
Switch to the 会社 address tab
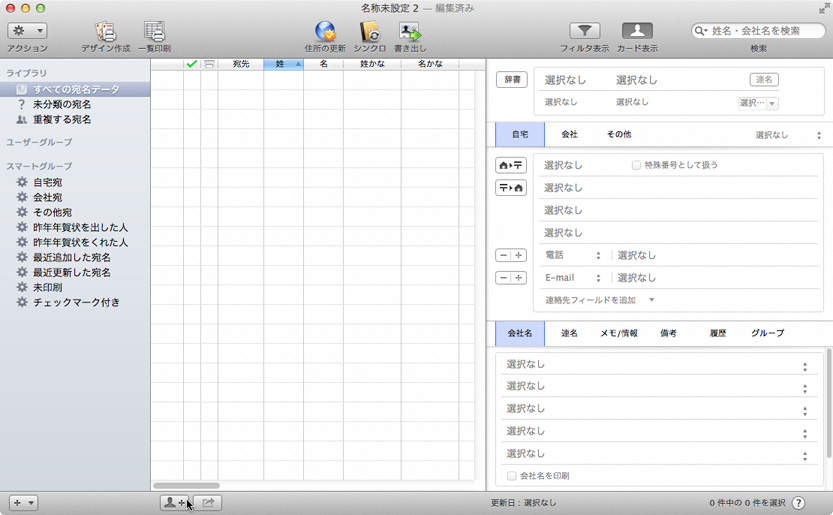pyautogui.click(x=569, y=134)
